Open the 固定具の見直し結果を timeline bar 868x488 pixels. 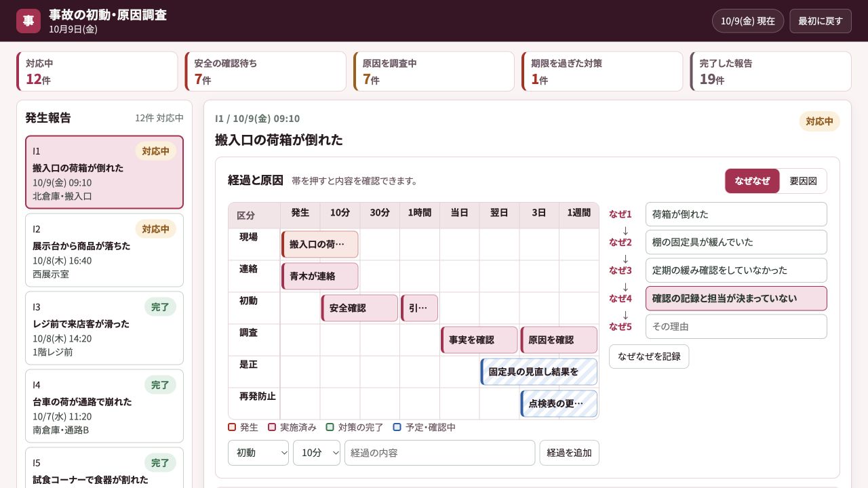[539, 372]
